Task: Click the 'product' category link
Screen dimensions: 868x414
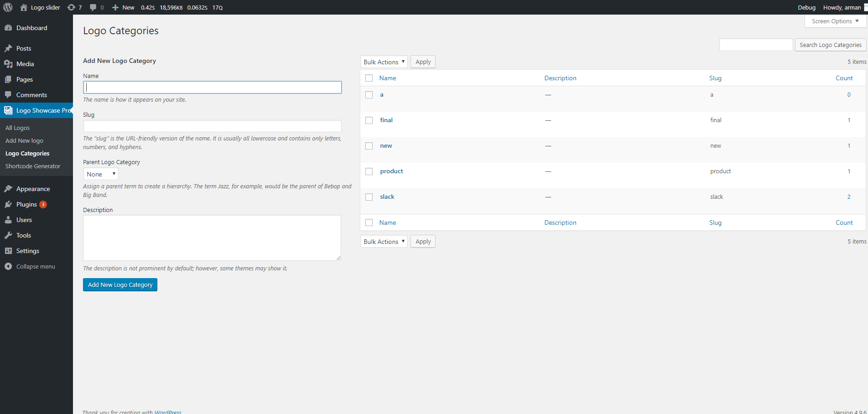Action: (x=391, y=171)
